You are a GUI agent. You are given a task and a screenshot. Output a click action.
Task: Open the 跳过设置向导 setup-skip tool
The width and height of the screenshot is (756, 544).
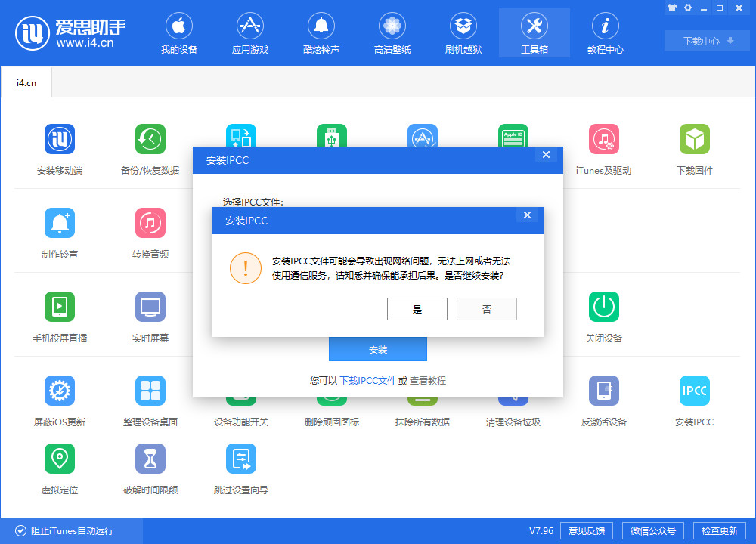pos(241,459)
